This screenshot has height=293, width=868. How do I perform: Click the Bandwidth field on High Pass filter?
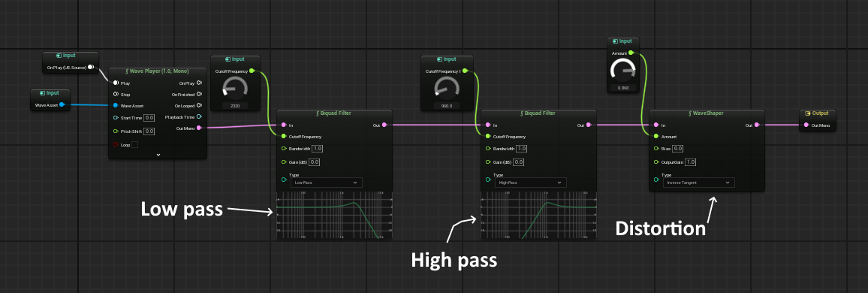521,149
